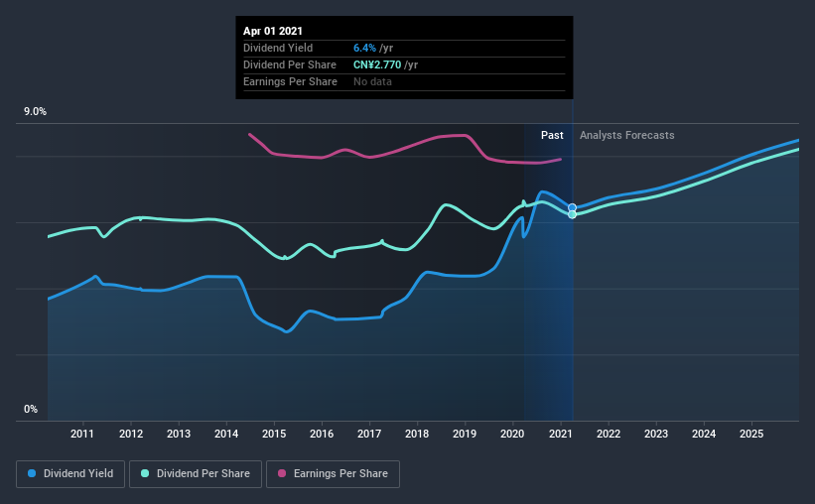Click the Apr 01 2021 tooltip date heading
815x504 pixels.
tap(273, 31)
